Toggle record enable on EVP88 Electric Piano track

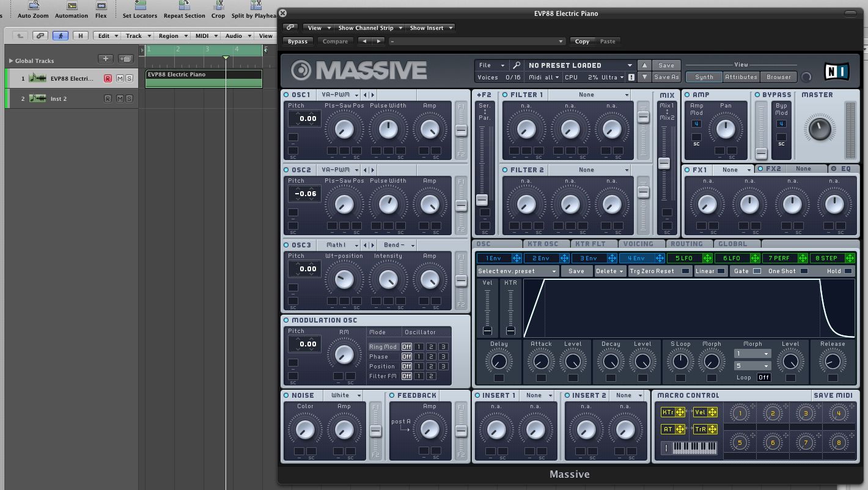click(108, 78)
